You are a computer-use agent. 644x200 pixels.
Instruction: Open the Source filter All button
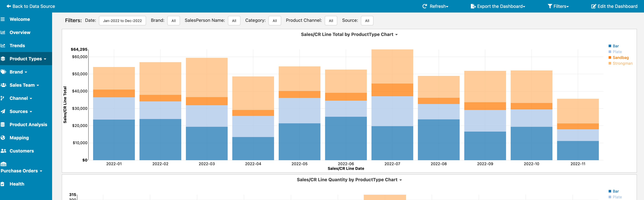tap(367, 21)
